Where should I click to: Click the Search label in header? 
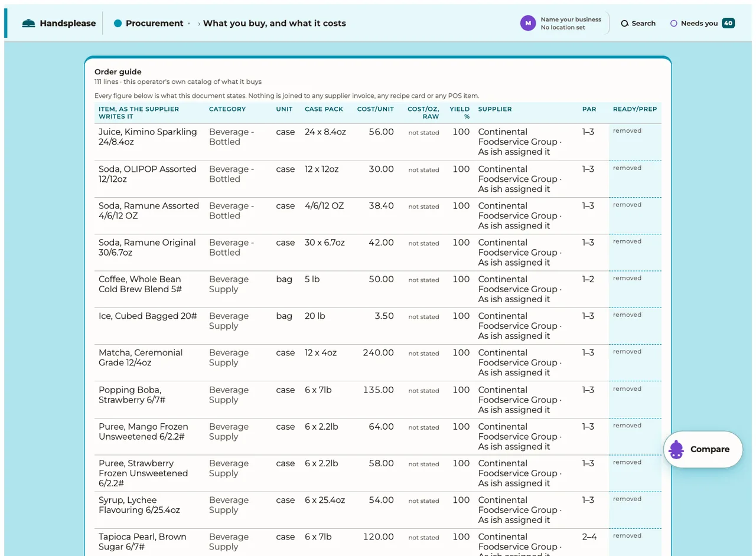[x=643, y=24]
